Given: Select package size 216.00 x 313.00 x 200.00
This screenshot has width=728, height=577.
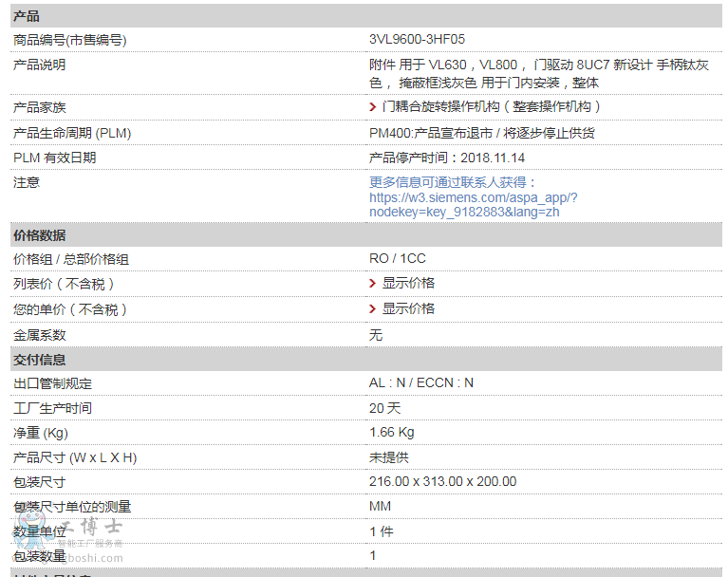Looking at the screenshot, I should click(x=442, y=481).
